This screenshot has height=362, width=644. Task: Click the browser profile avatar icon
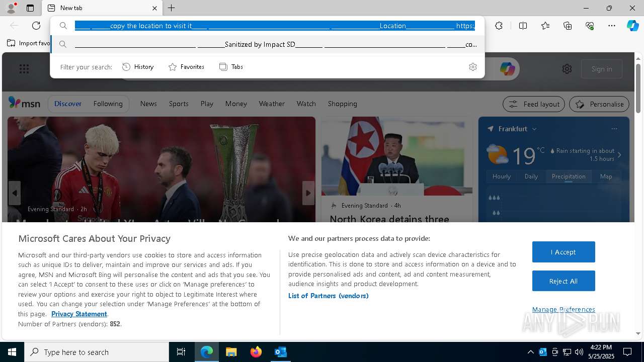click(11, 8)
